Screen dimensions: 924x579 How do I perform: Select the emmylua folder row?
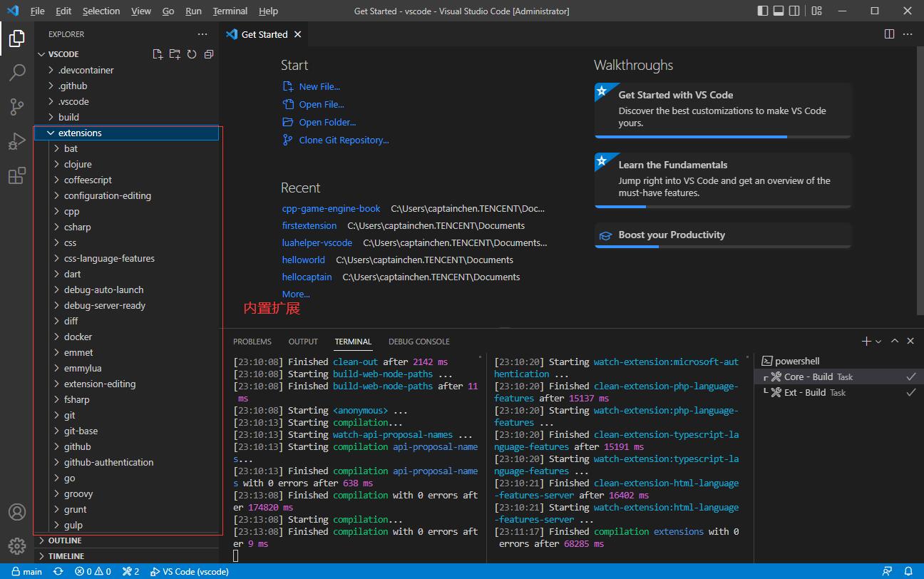point(126,368)
